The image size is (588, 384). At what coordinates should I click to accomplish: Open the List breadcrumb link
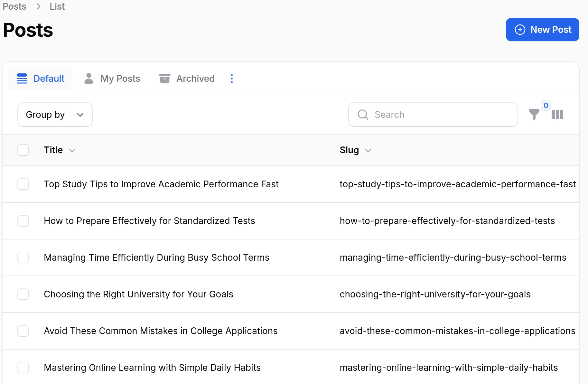point(57,6)
